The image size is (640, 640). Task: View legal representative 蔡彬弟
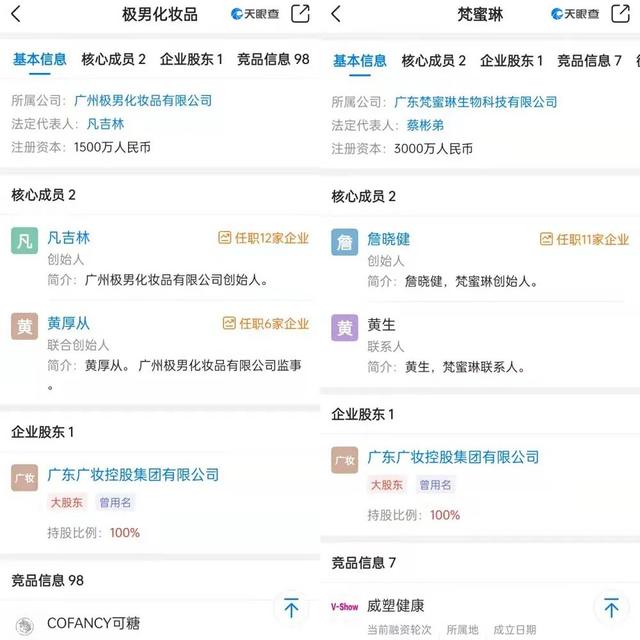click(425, 125)
